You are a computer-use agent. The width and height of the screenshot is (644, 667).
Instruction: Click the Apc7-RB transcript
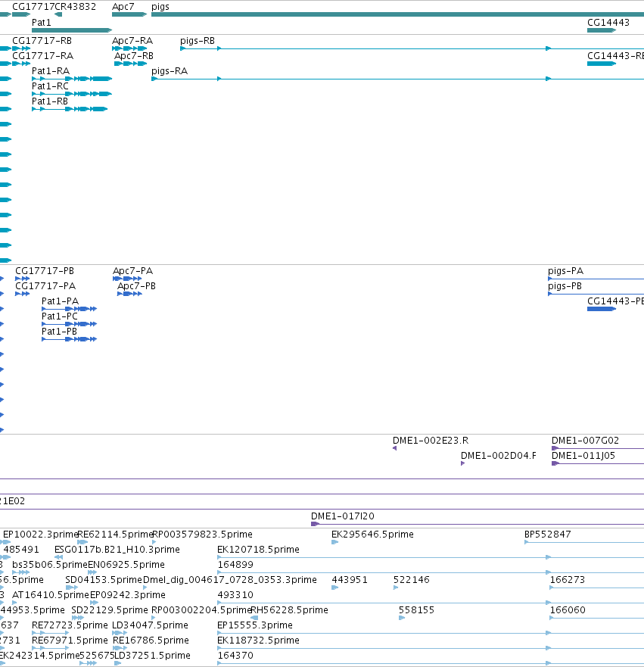pyautogui.click(x=130, y=64)
